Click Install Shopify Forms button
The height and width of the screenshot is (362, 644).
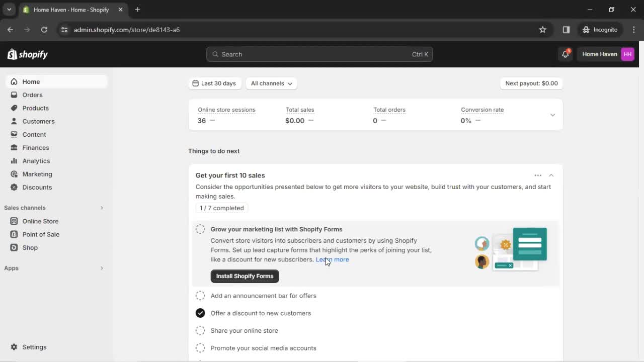tap(245, 276)
